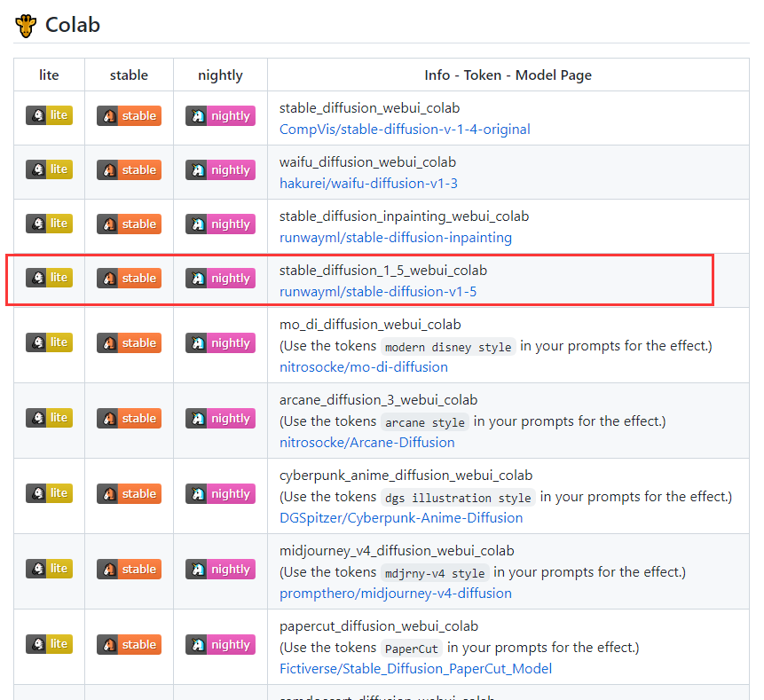The width and height of the screenshot is (764, 700).
Task: Open the stable badge for stable_diffusion_webui_colab
Action: click(129, 116)
